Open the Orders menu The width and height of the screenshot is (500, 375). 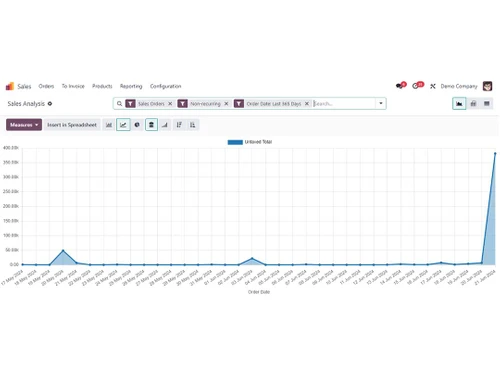click(x=46, y=86)
